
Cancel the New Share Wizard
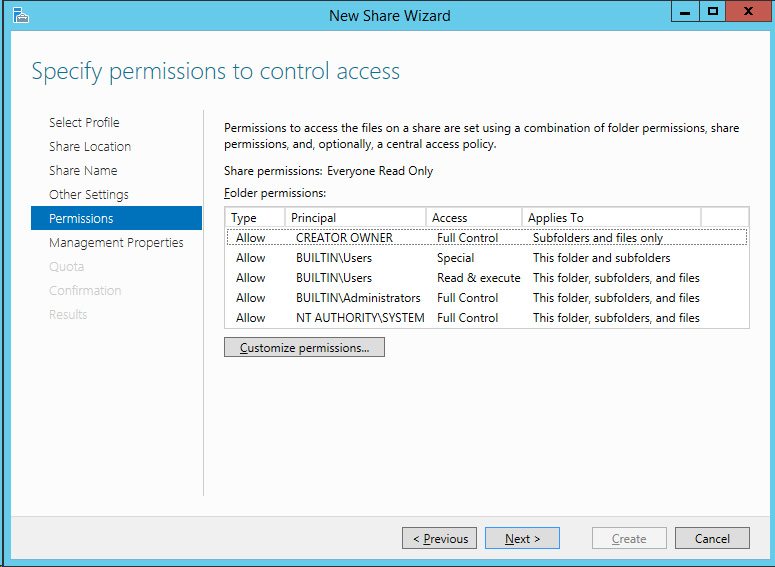click(x=712, y=538)
